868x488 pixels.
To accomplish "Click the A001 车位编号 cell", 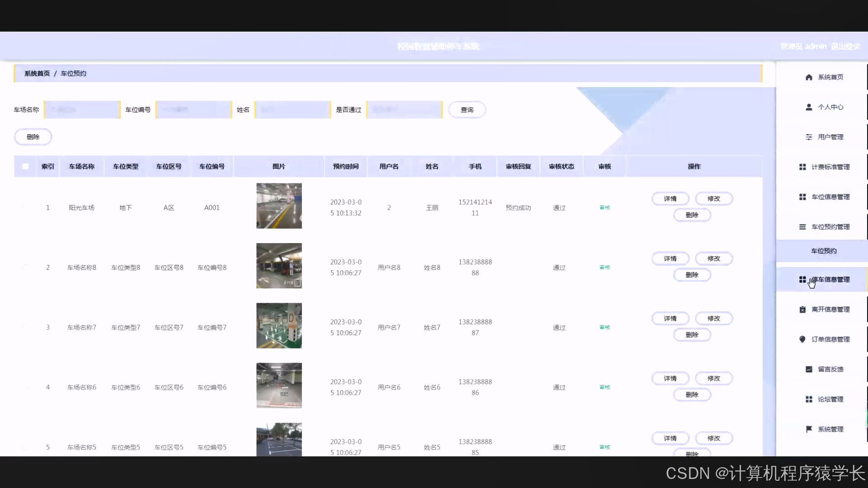I will pos(212,208).
